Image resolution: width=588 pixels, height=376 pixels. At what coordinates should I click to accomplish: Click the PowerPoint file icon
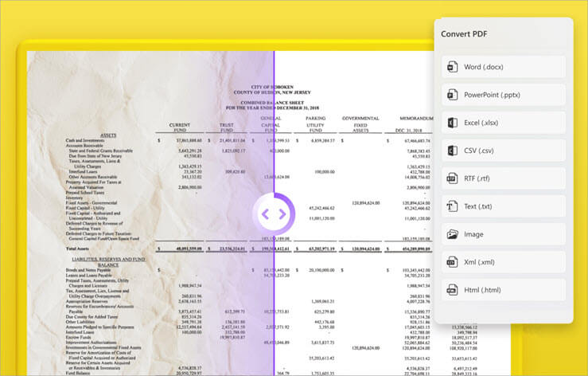coord(452,95)
